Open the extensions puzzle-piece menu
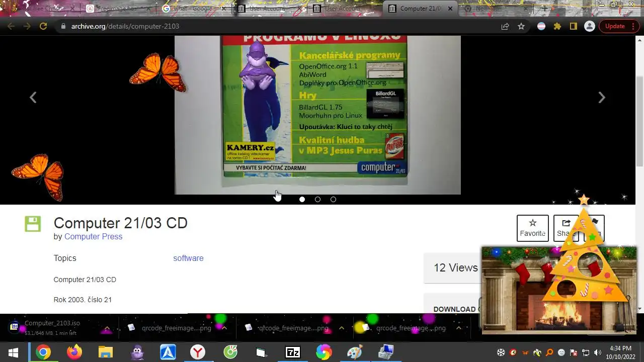Image resolution: width=644 pixels, height=362 pixels. click(x=557, y=26)
